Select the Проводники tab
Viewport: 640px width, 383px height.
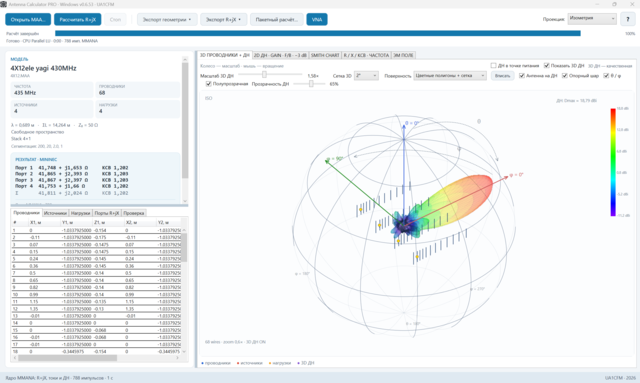27,213
